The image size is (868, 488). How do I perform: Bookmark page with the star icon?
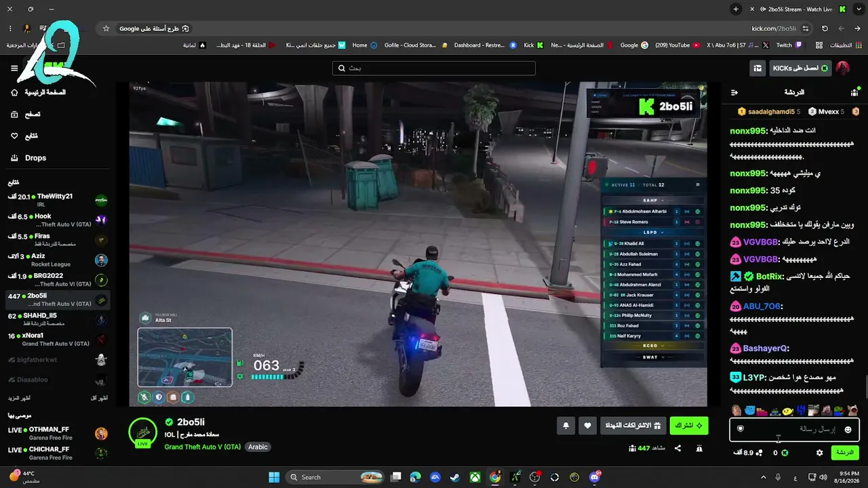(106, 28)
